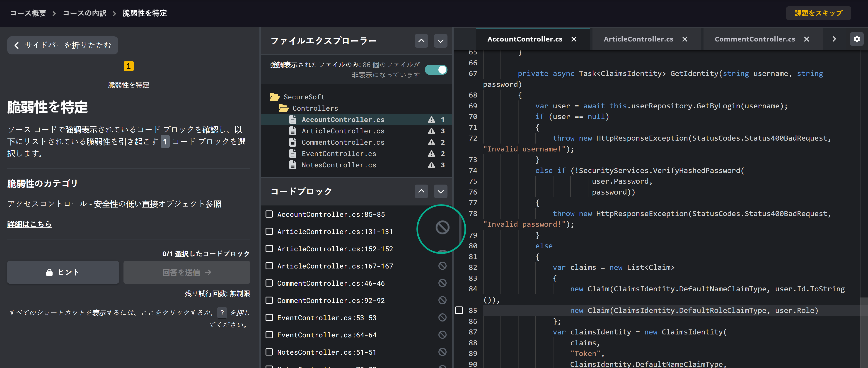Close the AccountController.cs tab
The image size is (868, 368).
pyautogui.click(x=574, y=39)
